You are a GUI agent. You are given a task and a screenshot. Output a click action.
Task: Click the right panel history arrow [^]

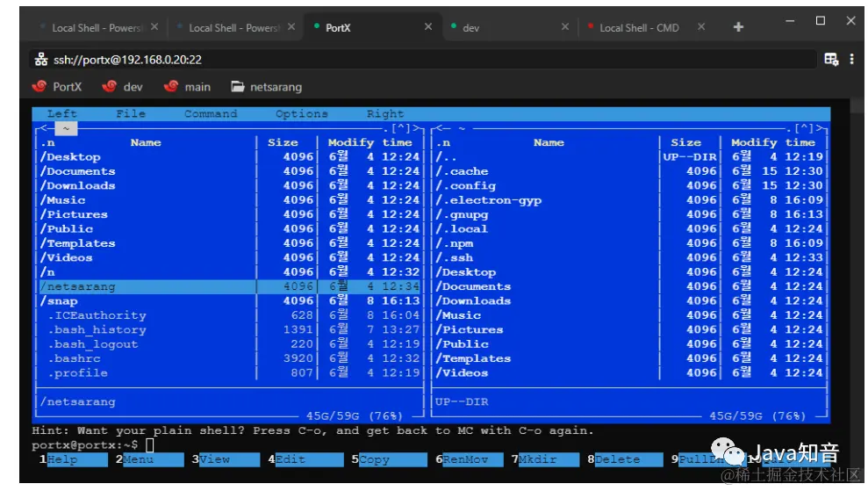click(x=804, y=128)
